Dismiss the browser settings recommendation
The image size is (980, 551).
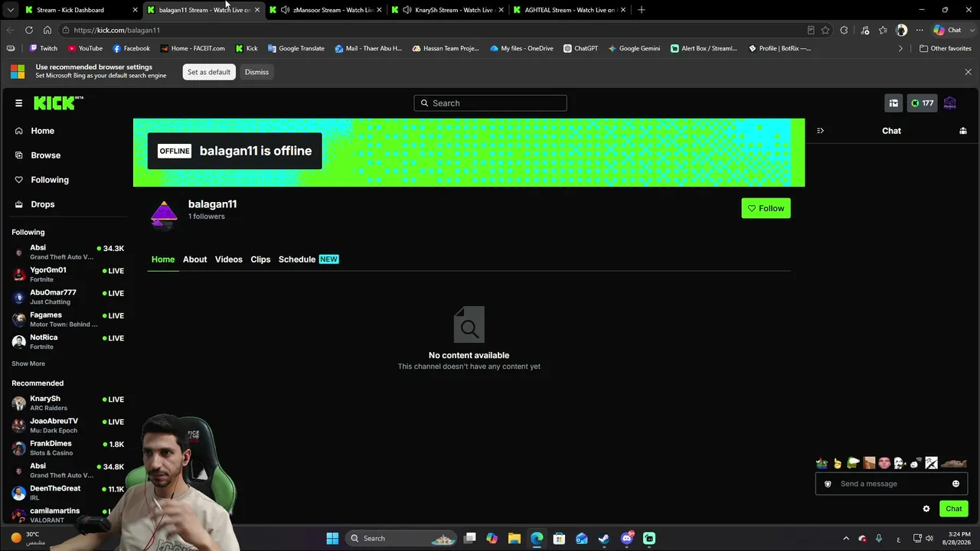point(256,72)
